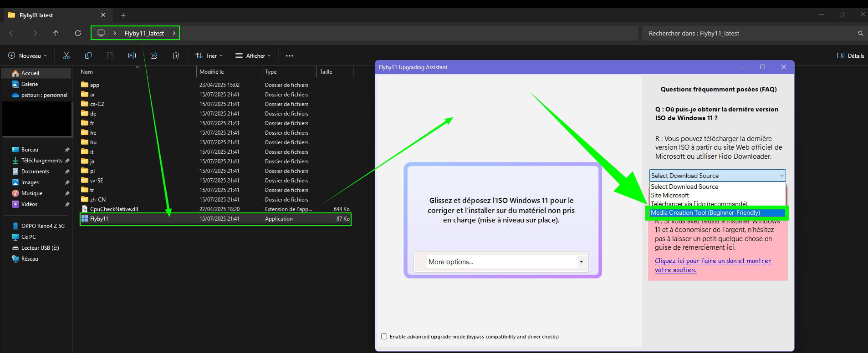Click the Delete trash icon in toolbar
Image resolution: width=868 pixels, height=353 pixels.
coord(176,55)
